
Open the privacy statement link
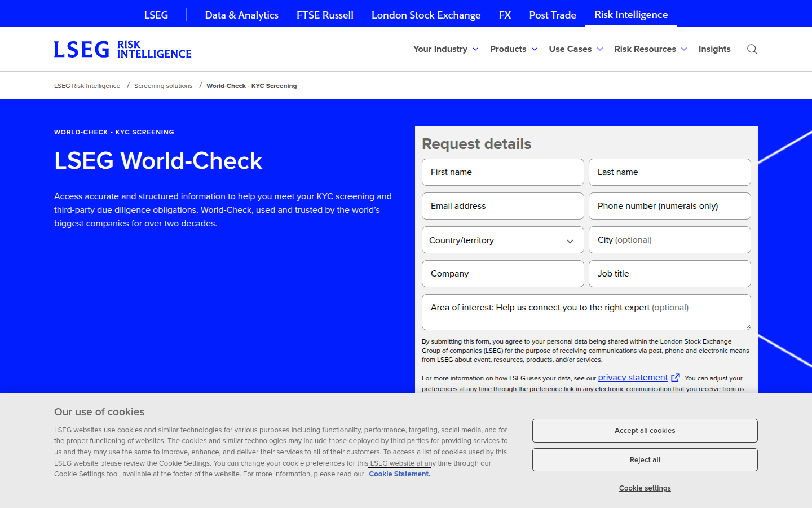click(633, 378)
